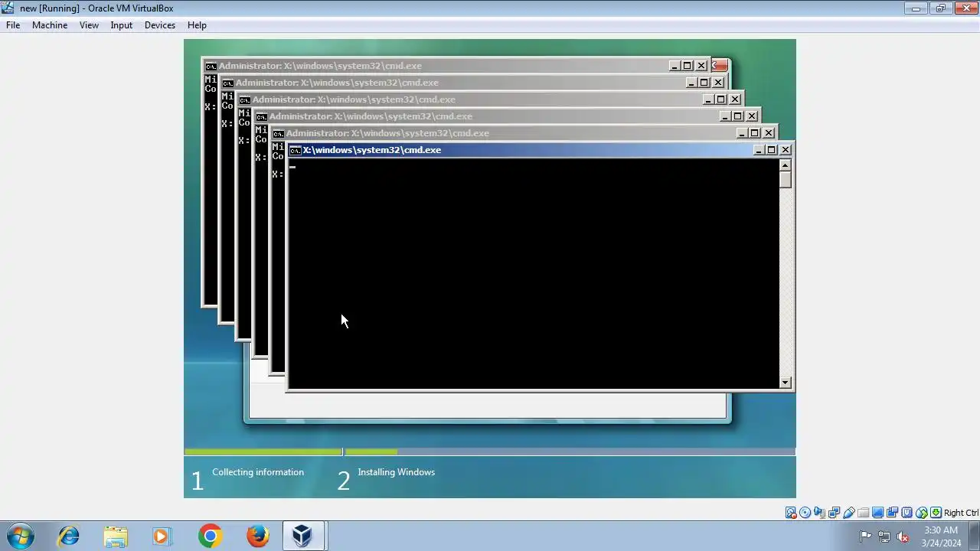Click the cmd icon of rearmost Administrator window
This screenshot has width=980, height=551.
pos(211,66)
